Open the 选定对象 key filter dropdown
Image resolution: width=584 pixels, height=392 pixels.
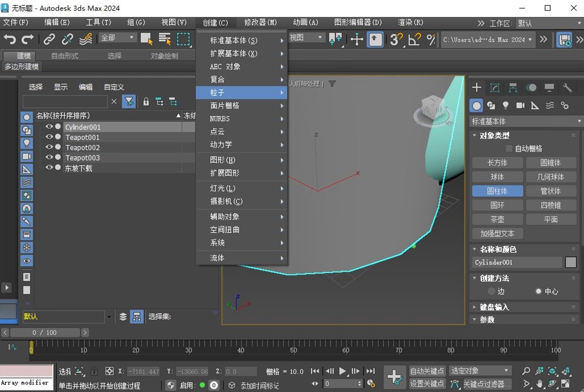click(x=480, y=371)
